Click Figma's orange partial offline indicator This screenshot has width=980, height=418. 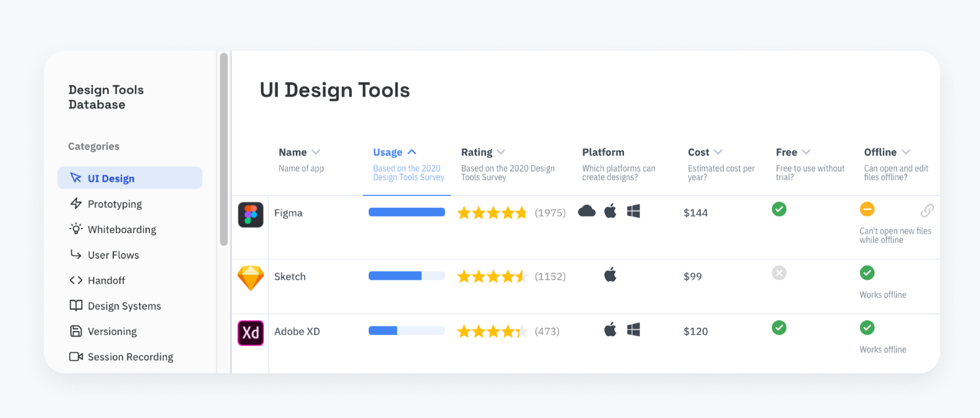(x=867, y=209)
